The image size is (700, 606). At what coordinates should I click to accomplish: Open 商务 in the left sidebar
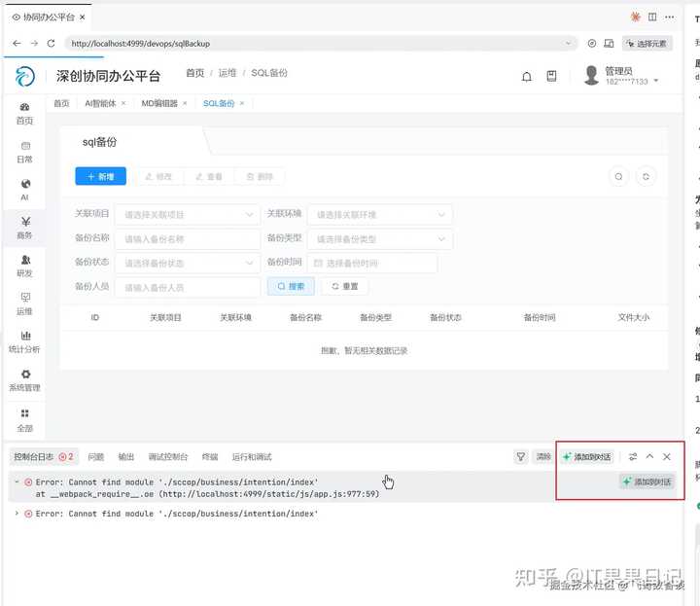pos(24,229)
